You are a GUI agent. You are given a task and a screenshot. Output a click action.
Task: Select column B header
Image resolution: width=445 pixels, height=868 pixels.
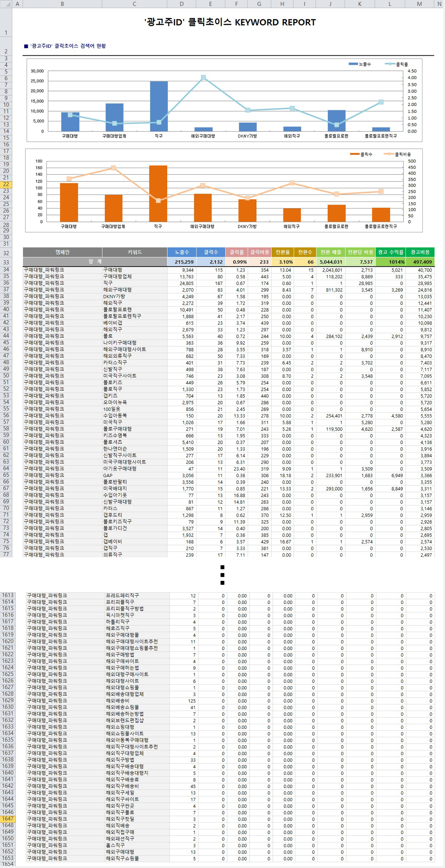[62, 4]
